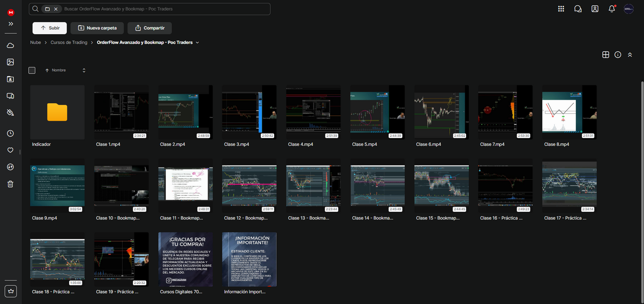The width and height of the screenshot is (644, 304).
Task: Click the Subir button
Action: (x=49, y=28)
